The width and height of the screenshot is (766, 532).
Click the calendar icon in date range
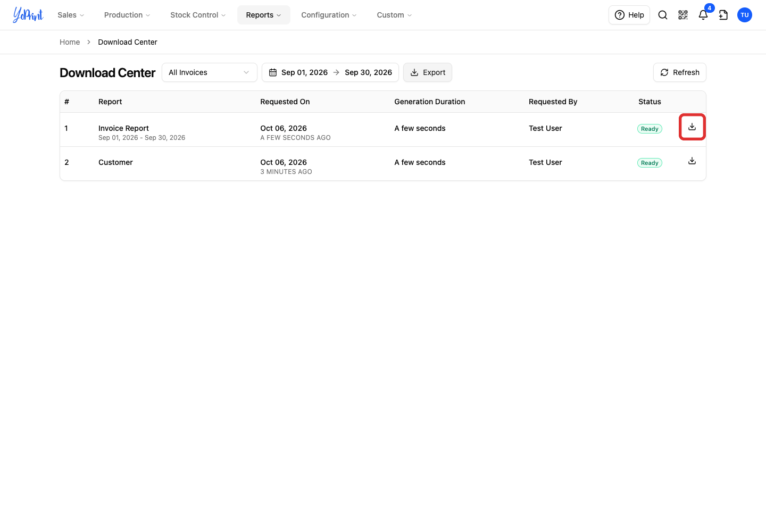click(x=273, y=72)
